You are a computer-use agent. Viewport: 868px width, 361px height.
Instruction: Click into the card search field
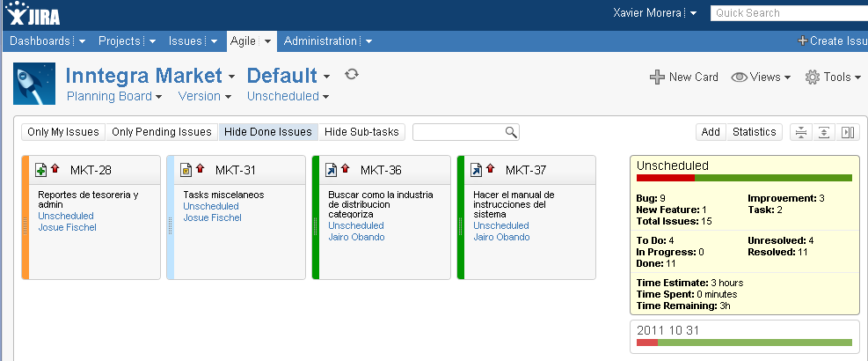click(466, 132)
